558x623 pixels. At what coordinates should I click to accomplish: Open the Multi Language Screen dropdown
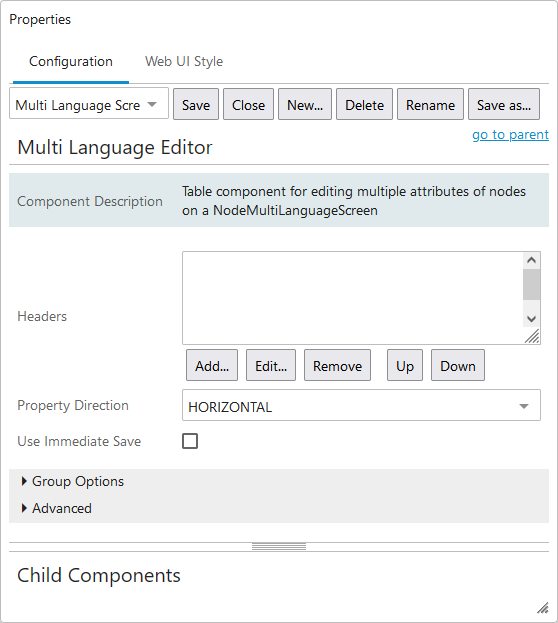pos(89,104)
